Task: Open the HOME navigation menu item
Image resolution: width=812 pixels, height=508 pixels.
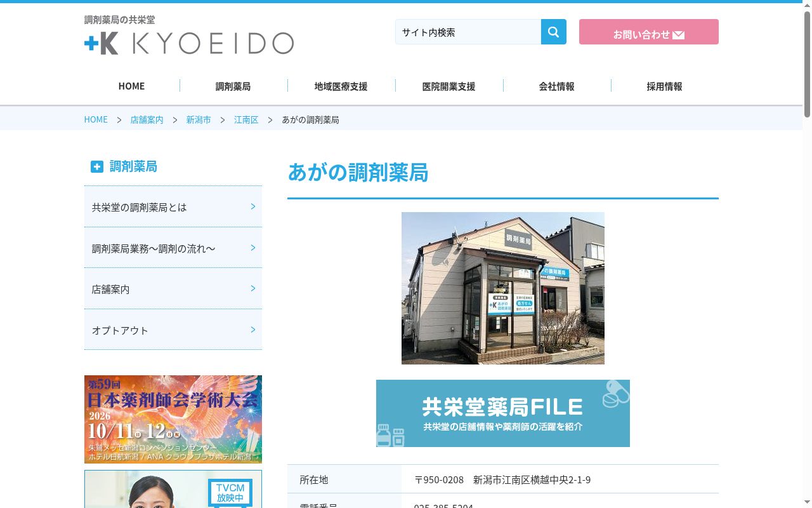Action: (x=131, y=86)
